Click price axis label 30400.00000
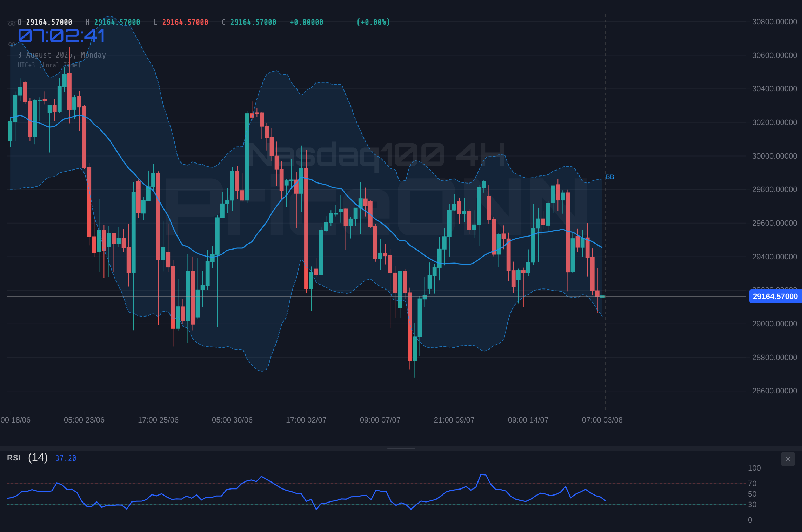The width and height of the screenshot is (802, 532). tap(775, 89)
